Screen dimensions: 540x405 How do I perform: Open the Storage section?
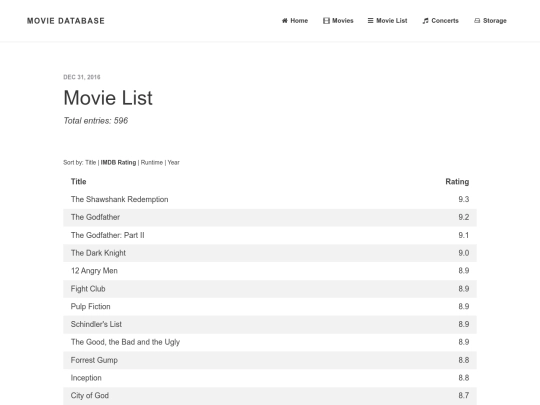(x=490, y=21)
